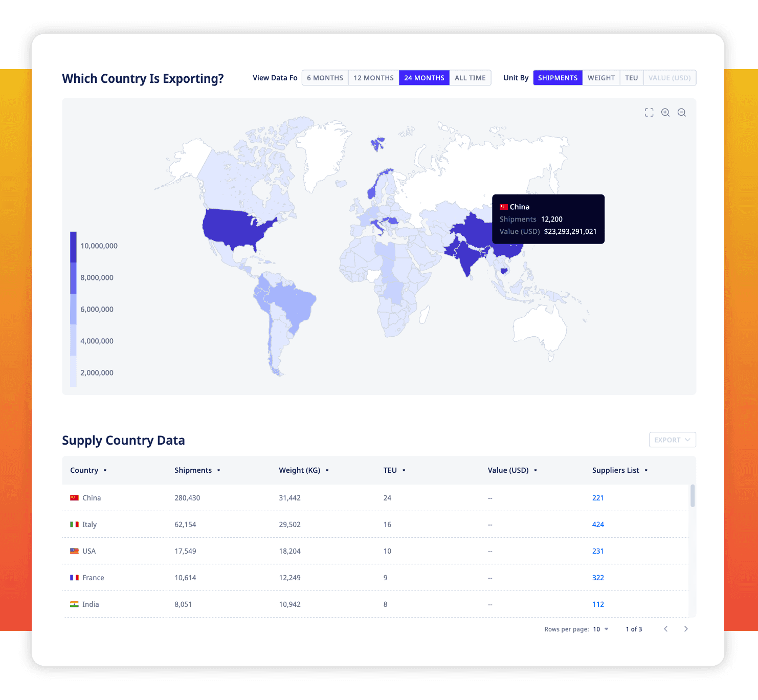Set unit to VALUE (USD)

click(x=670, y=78)
